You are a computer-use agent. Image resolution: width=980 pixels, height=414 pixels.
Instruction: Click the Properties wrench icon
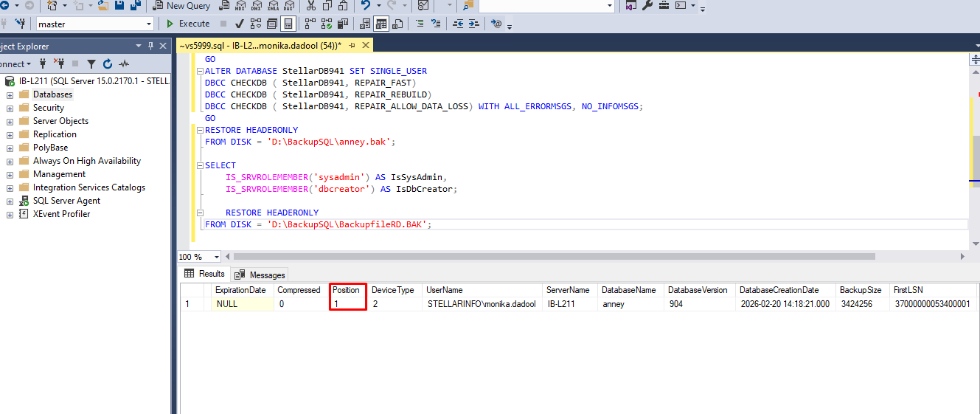point(647,6)
